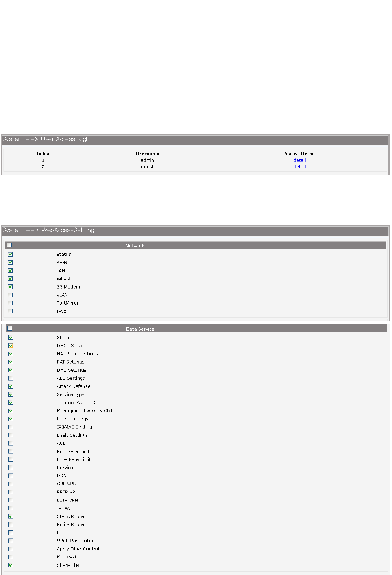The image size is (392, 575).
Task: Enable the DDNS checkbox
Action: [11, 476]
